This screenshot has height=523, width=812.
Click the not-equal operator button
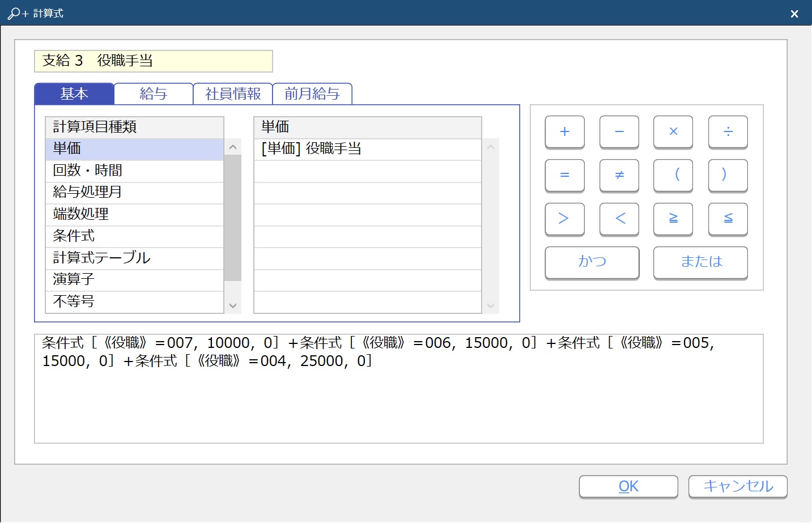pyautogui.click(x=619, y=175)
